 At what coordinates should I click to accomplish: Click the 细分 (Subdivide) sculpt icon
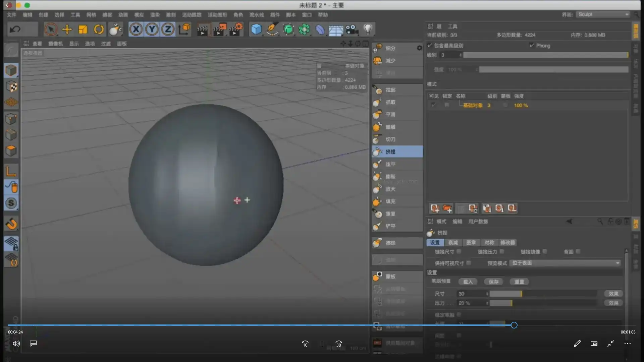(378, 48)
